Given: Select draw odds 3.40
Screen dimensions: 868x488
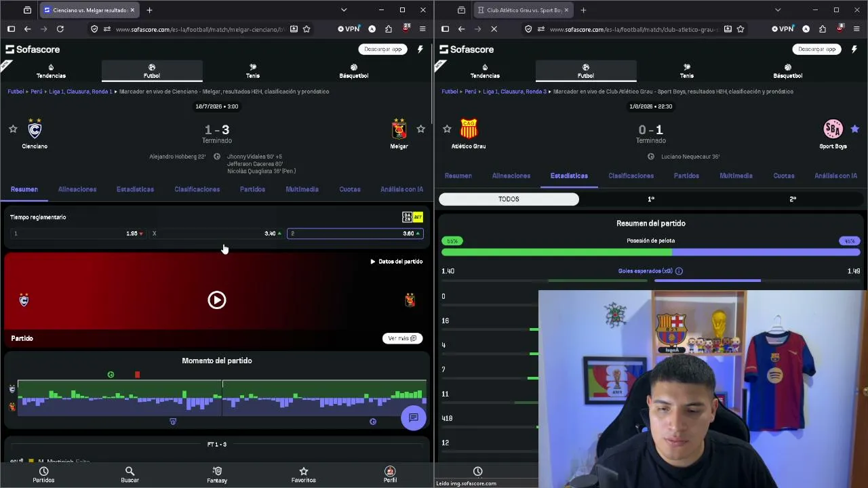Looking at the screenshot, I should 216,234.
